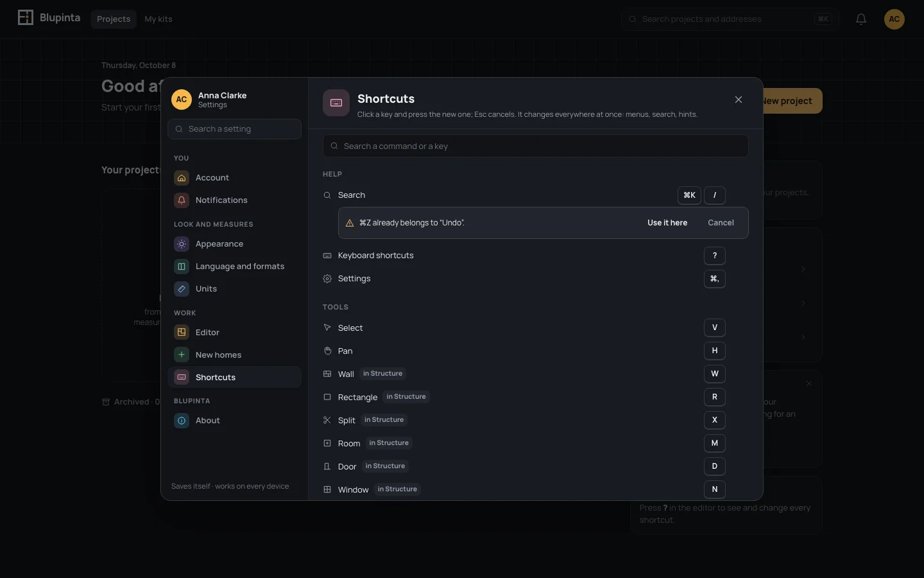Viewport: 924px width, 578px height.
Task: Click the Units ruler icon
Action: (182, 289)
